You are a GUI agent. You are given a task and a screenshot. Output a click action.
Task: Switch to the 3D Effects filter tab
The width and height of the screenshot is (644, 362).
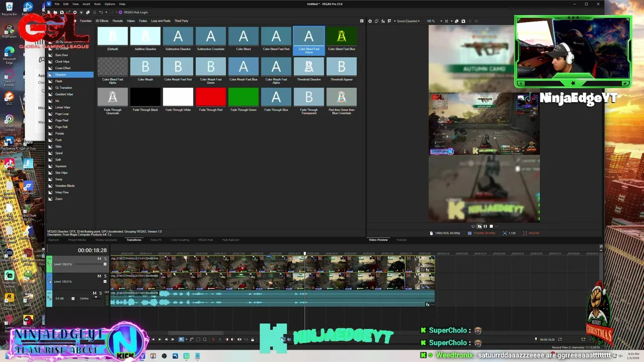[102, 21]
